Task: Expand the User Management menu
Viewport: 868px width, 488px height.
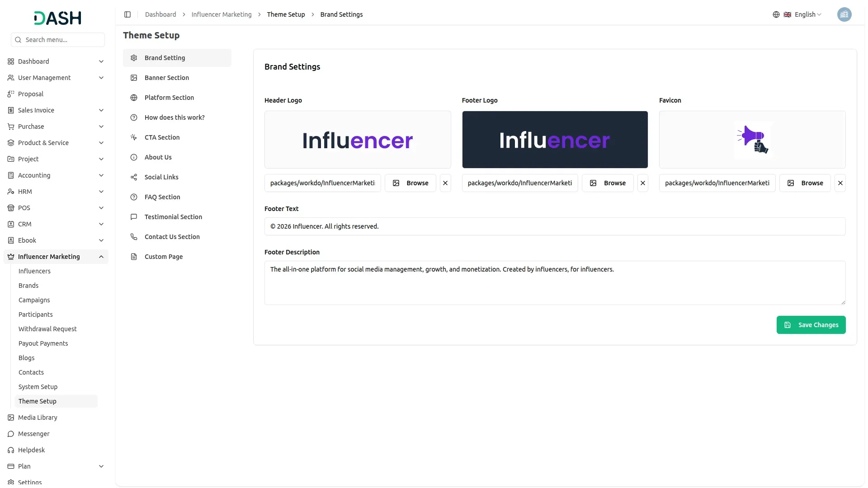Action: pos(100,77)
